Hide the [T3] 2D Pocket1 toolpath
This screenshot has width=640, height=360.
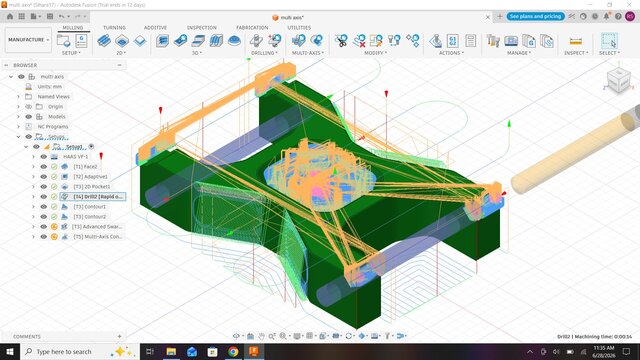[43, 187]
